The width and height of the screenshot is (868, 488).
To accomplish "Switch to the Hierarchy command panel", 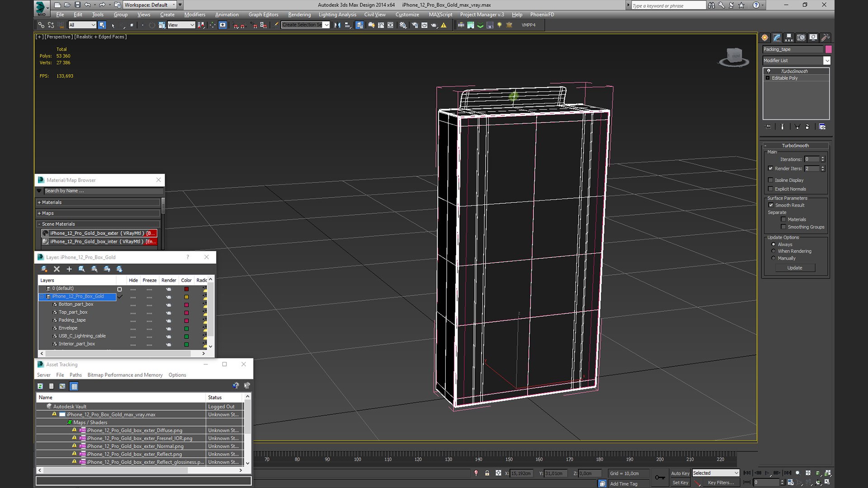I will [789, 38].
